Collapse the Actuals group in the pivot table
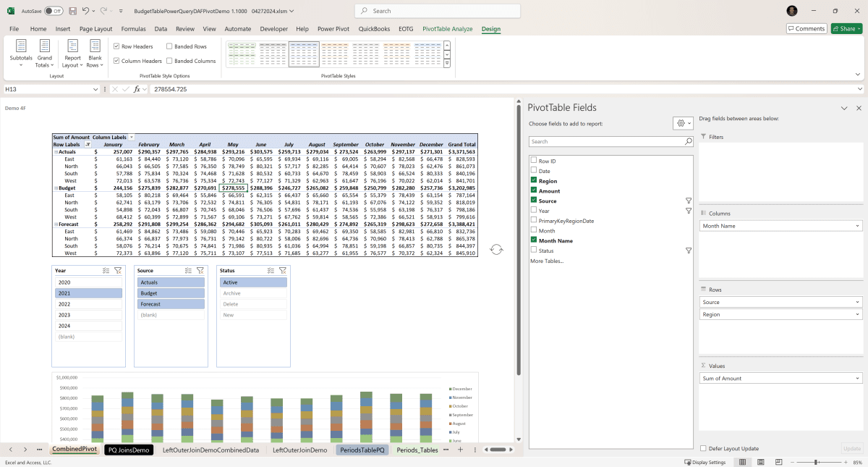 pyautogui.click(x=56, y=151)
